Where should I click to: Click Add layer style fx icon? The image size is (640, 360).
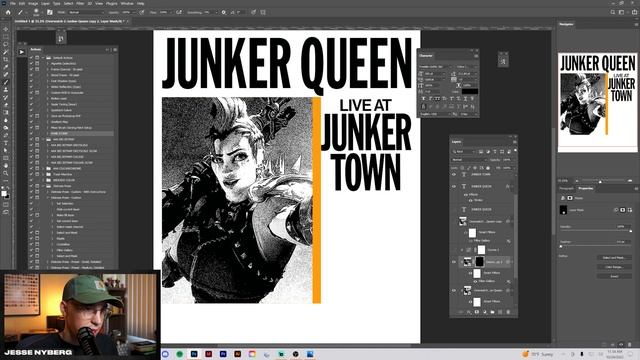click(469, 312)
